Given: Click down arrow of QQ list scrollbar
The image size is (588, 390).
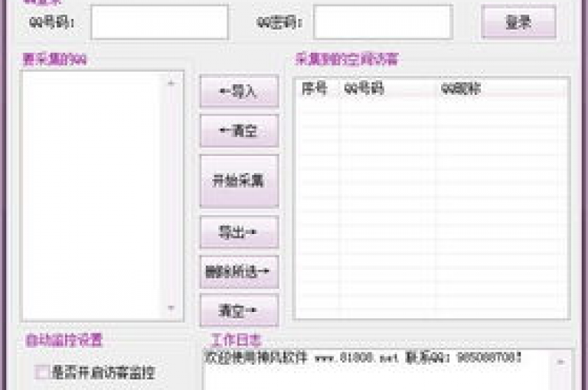Looking at the screenshot, I should [x=171, y=308].
